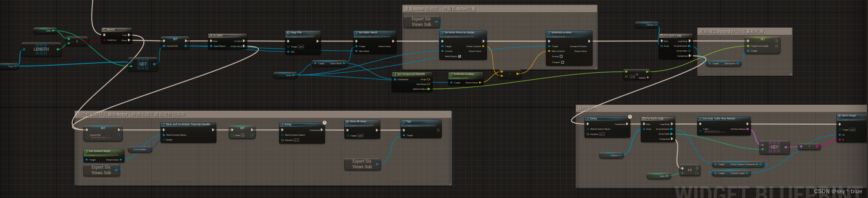Enable the Sweep checkbox on SetActorLocation
868x198 pixels.
tap(561, 56)
